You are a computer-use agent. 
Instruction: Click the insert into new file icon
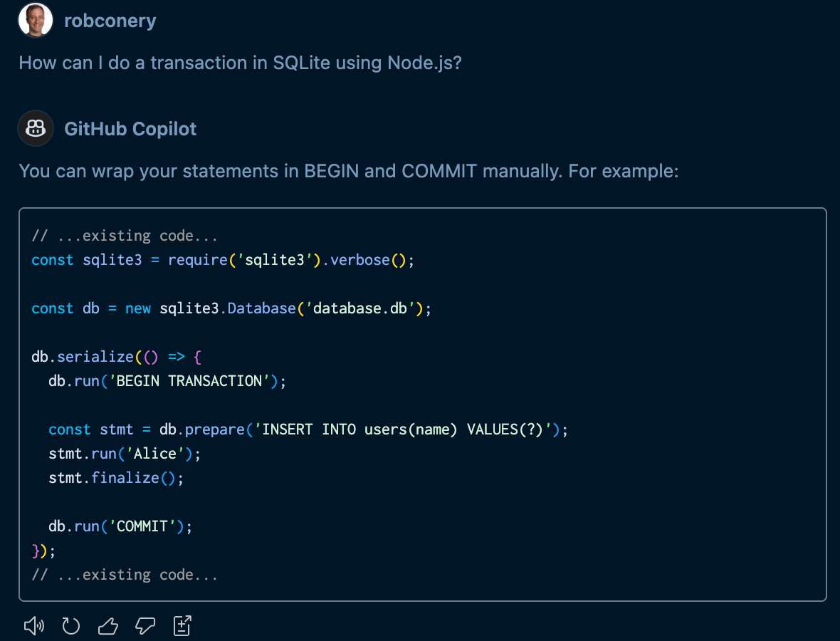[182, 625]
